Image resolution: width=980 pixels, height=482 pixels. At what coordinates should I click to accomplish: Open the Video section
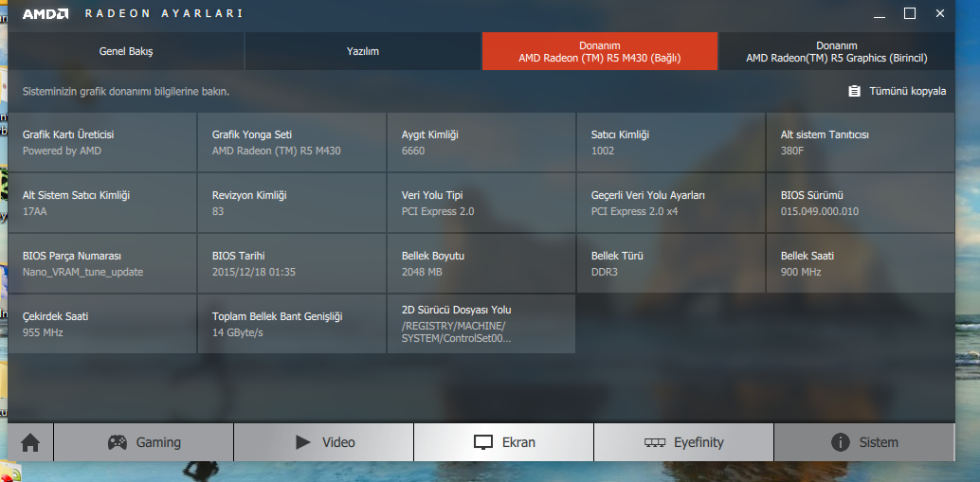pyautogui.click(x=324, y=442)
